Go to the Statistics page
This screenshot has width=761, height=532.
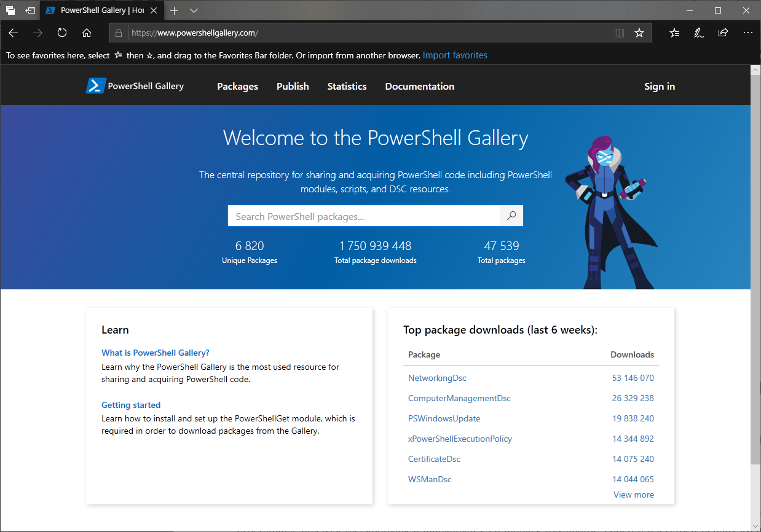pos(347,87)
